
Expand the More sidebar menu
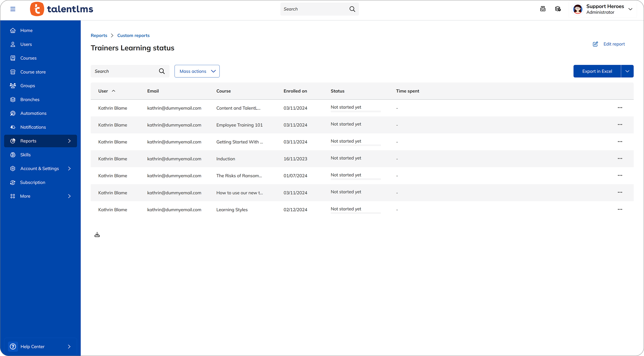[41, 196]
